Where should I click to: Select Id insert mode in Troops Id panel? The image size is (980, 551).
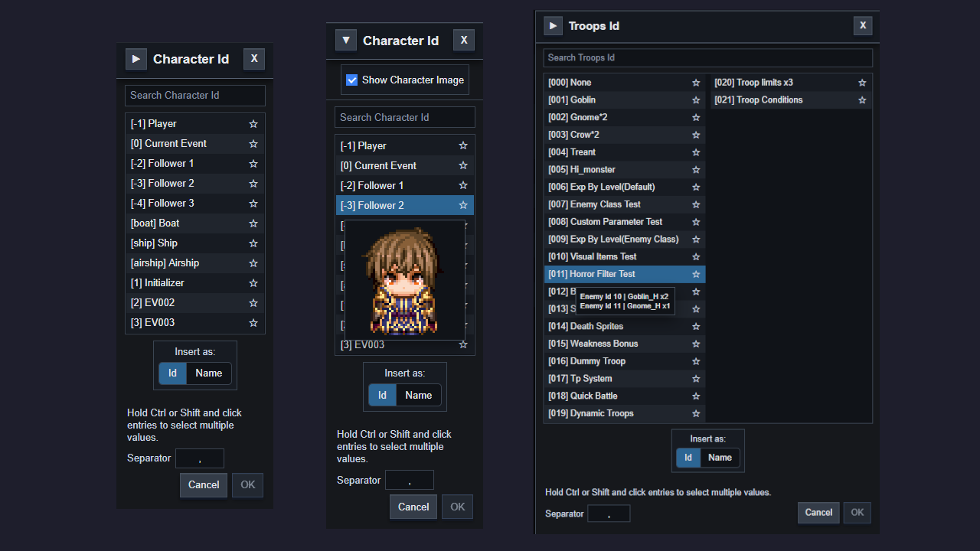[688, 458]
